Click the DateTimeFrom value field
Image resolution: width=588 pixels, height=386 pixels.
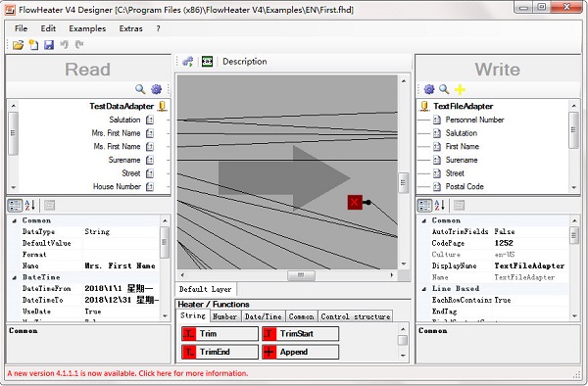121,289
